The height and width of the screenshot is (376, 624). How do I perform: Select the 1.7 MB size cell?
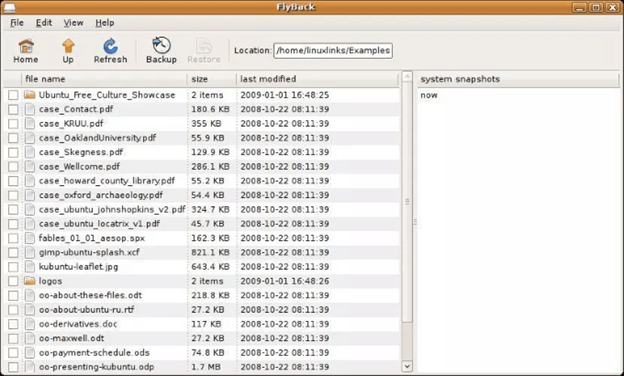[206, 367]
